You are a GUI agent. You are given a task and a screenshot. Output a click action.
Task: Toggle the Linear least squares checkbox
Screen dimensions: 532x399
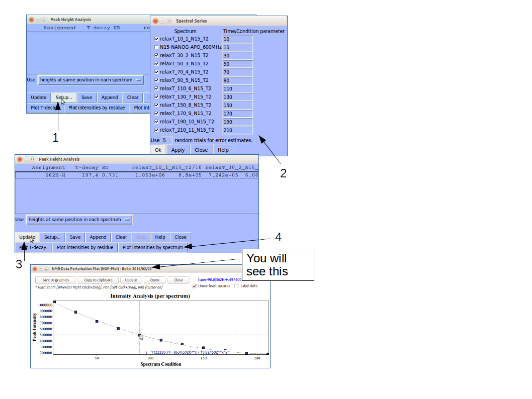pos(195,286)
